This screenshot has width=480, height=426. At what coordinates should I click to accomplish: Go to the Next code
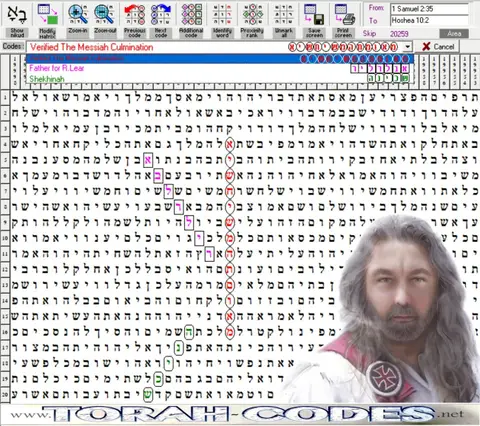coord(161,20)
